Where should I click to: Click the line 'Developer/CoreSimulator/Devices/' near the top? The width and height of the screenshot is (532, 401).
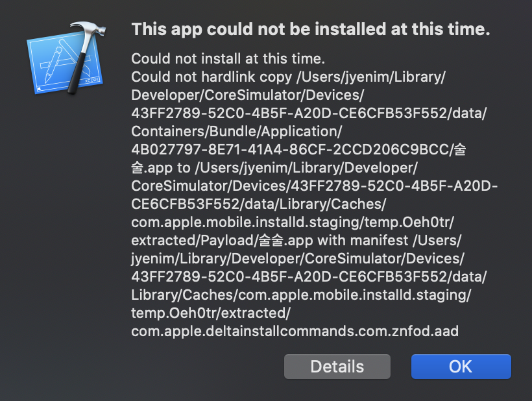(x=247, y=95)
